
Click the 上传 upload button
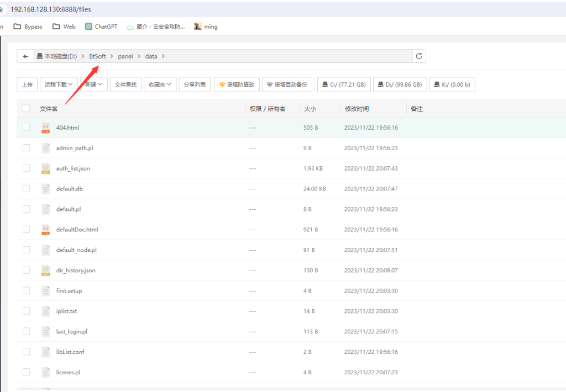[x=27, y=84]
